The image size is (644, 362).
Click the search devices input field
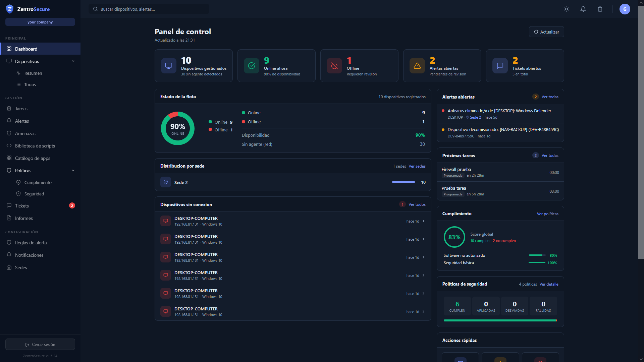pyautogui.click(x=149, y=9)
